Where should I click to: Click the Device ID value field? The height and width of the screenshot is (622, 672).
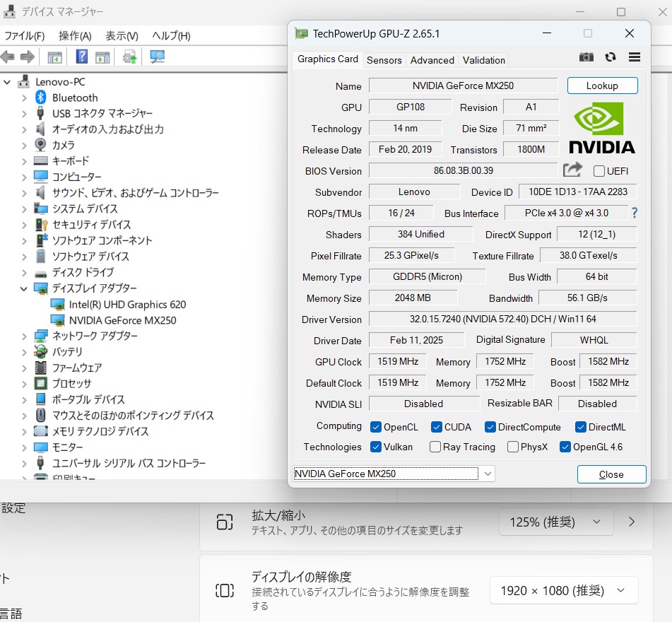pyautogui.click(x=578, y=192)
